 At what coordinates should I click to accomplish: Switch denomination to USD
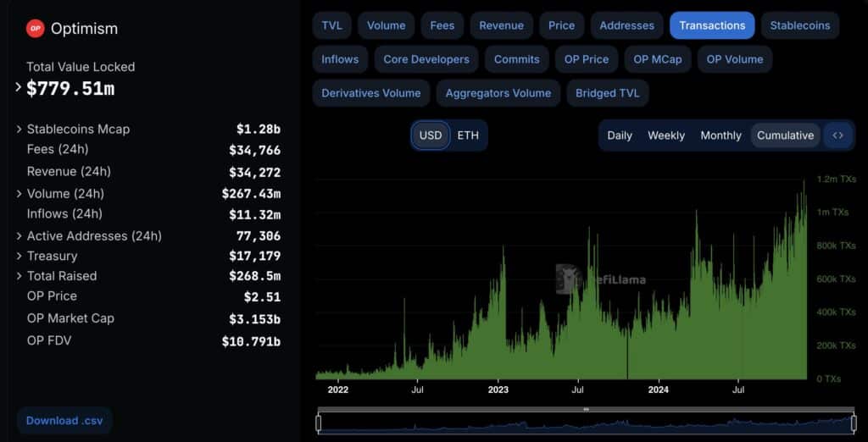coord(431,135)
